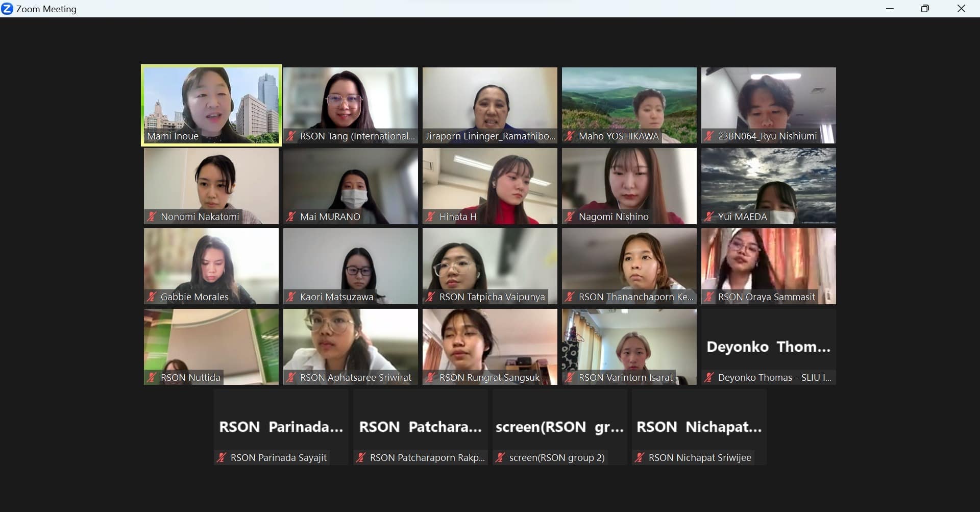Select RSON Parinada... name placeholder tile
This screenshot has width=980, height=512.
point(281,427)
